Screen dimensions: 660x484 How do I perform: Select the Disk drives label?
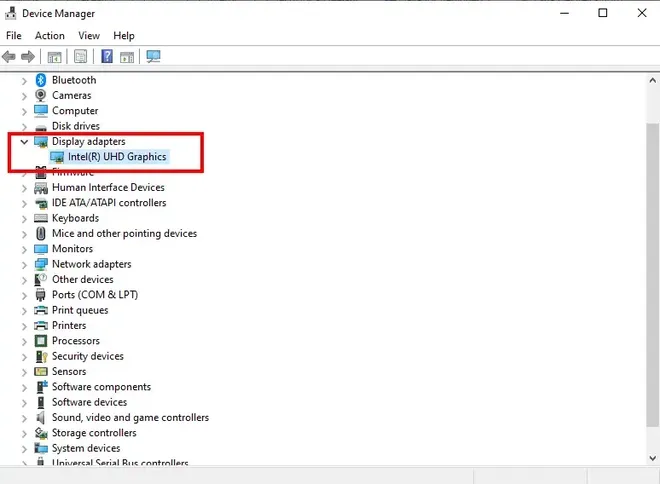76,126
